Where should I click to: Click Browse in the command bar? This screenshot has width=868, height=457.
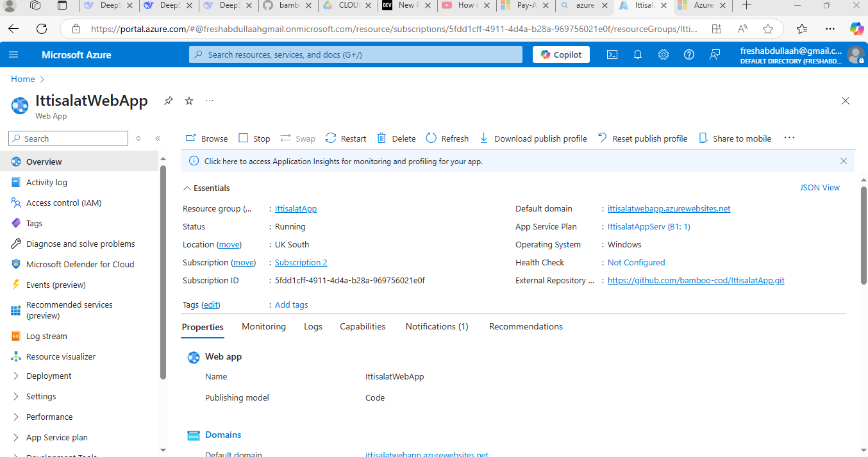click(206, 138)
